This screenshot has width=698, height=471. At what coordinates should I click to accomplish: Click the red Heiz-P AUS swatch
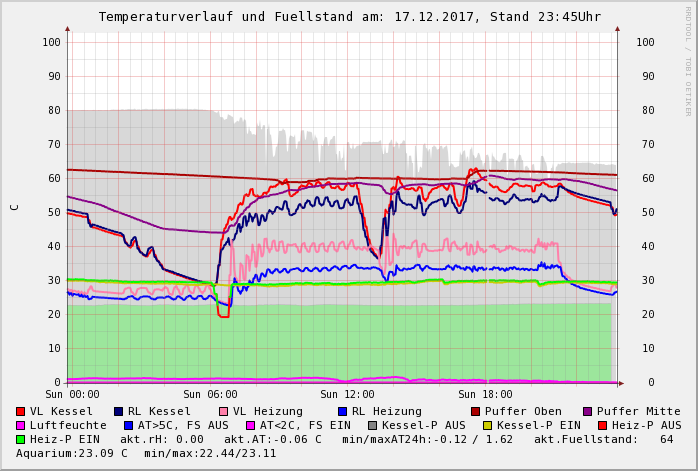[602, 425]
